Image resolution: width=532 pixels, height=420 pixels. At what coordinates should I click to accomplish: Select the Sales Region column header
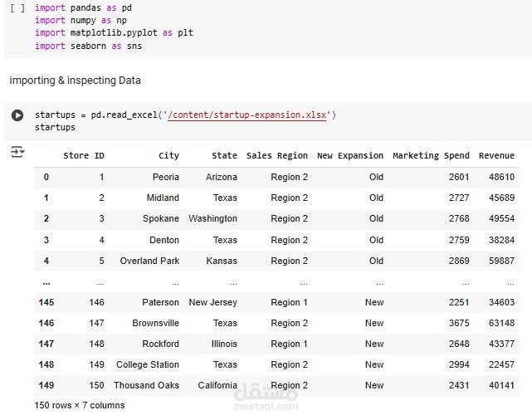pos(277,156)
